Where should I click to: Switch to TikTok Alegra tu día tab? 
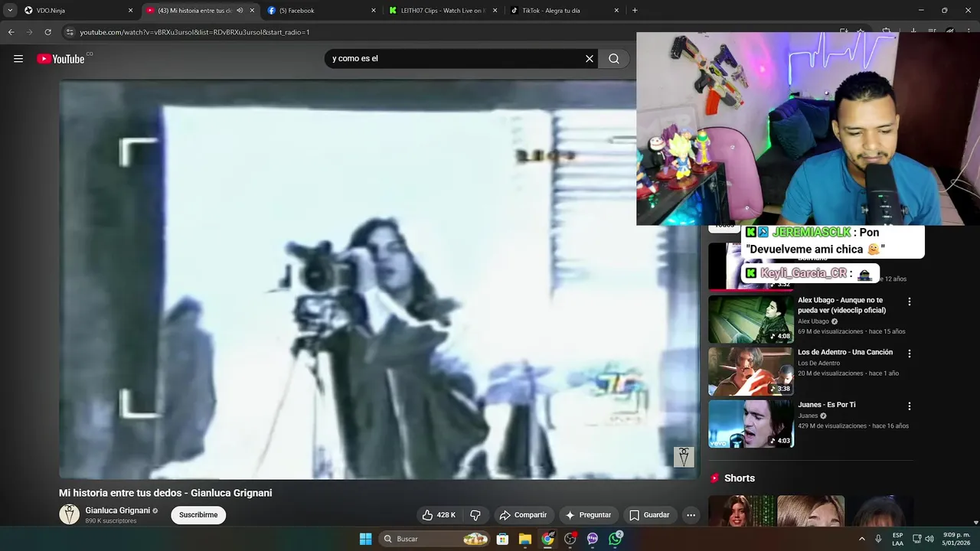pos(563,11)
